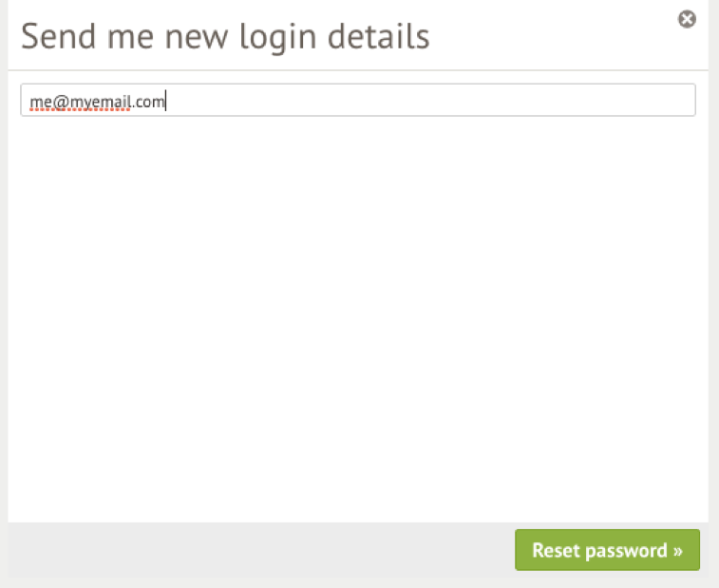Click the word 'login' in the dialog title
Image resolution: width=719 pixels, height=588 pixels.
(278, 39)
